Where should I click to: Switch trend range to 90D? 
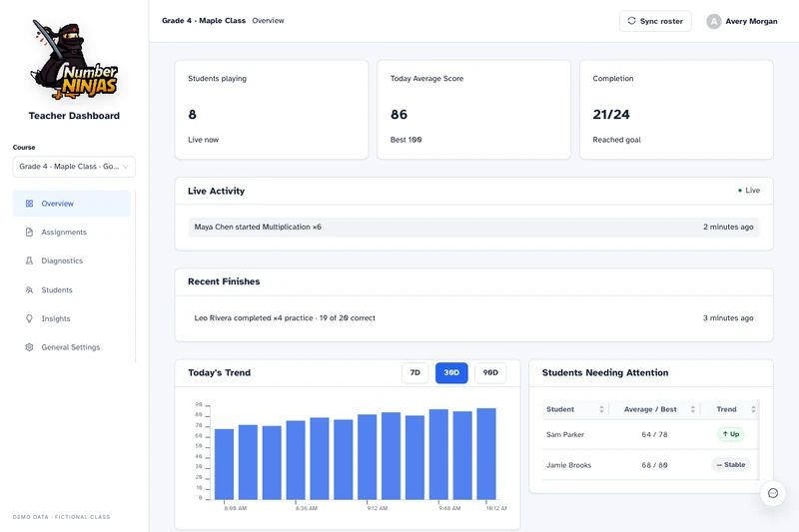(x=490, y=372)
